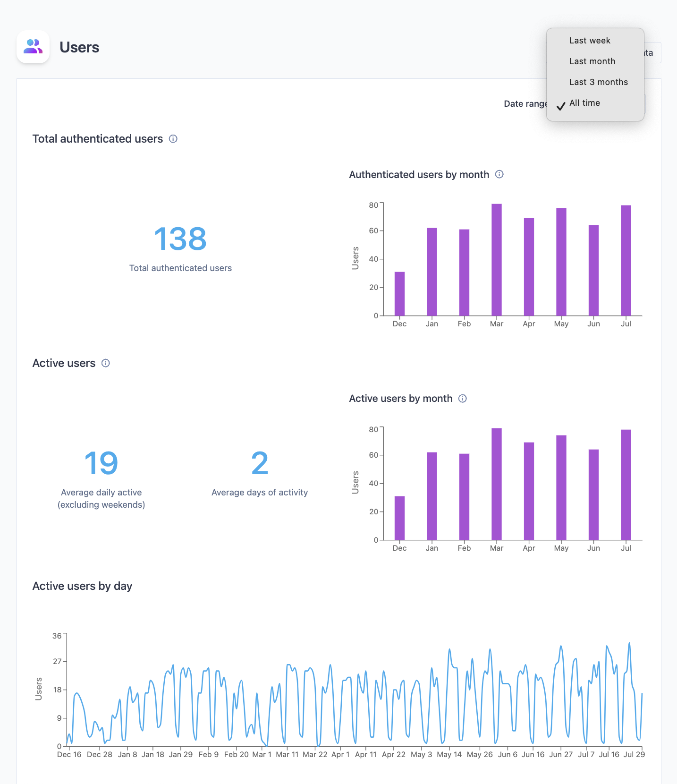Click the 138 total users value

click(180, 239)
